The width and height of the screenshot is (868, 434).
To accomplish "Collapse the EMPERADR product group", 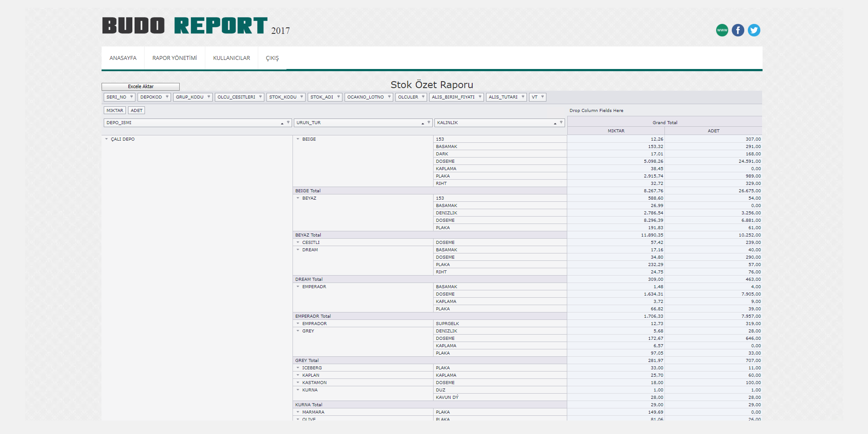I will coord(298,287).
